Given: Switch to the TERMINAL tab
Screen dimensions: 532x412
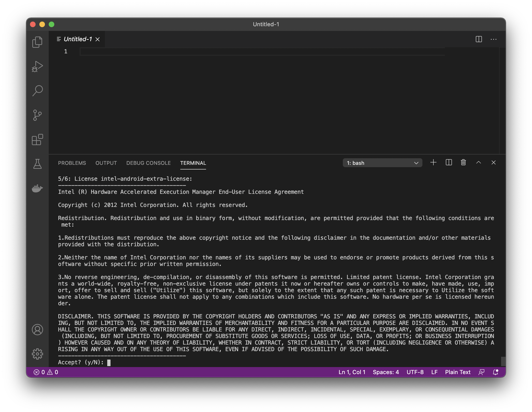Looking at the screenshot, I should pyautogui.click(x=193, y=163).
